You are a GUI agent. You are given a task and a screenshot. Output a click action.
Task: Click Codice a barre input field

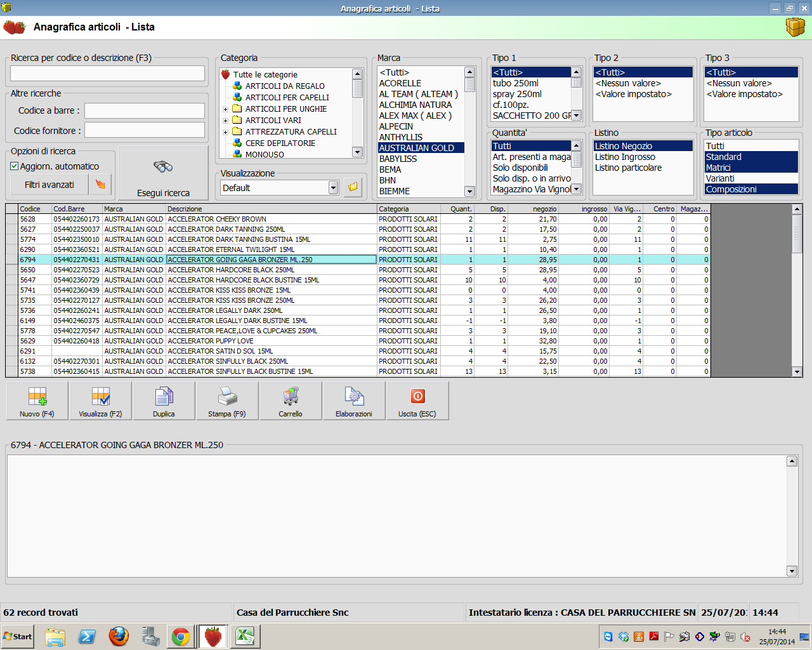coord(145,110)
